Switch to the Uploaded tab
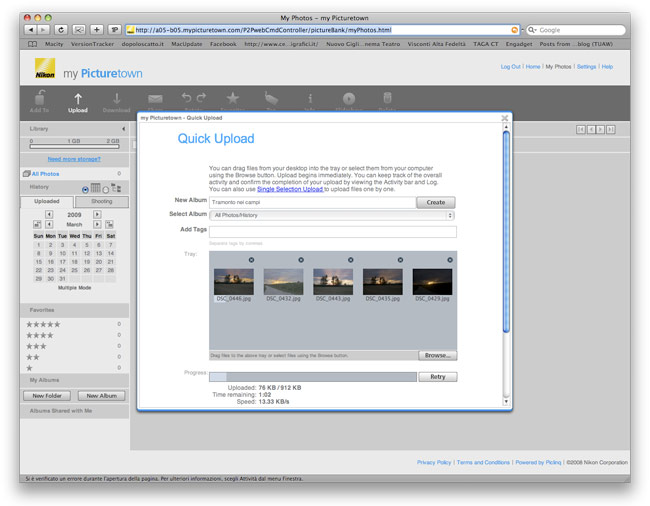The width and height of the screenshot is (650, 506). pos(47,201)
